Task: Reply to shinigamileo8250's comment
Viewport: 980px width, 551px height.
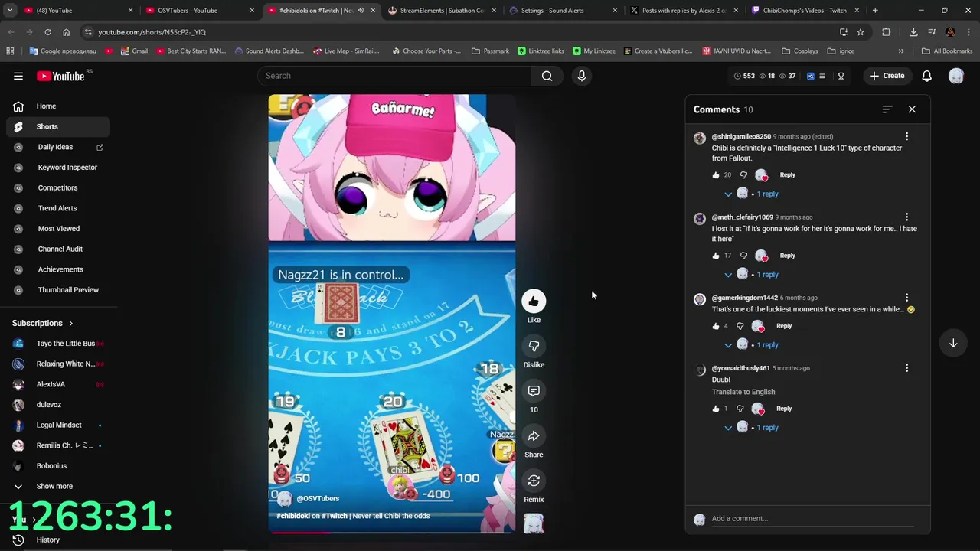Action: [x=787, y=175]
